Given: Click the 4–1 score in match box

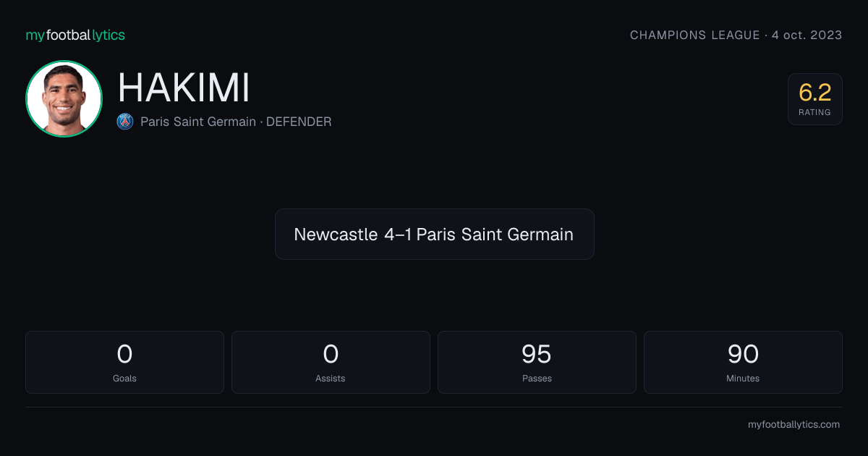Looking at the screenshot, I should [398, 235].
